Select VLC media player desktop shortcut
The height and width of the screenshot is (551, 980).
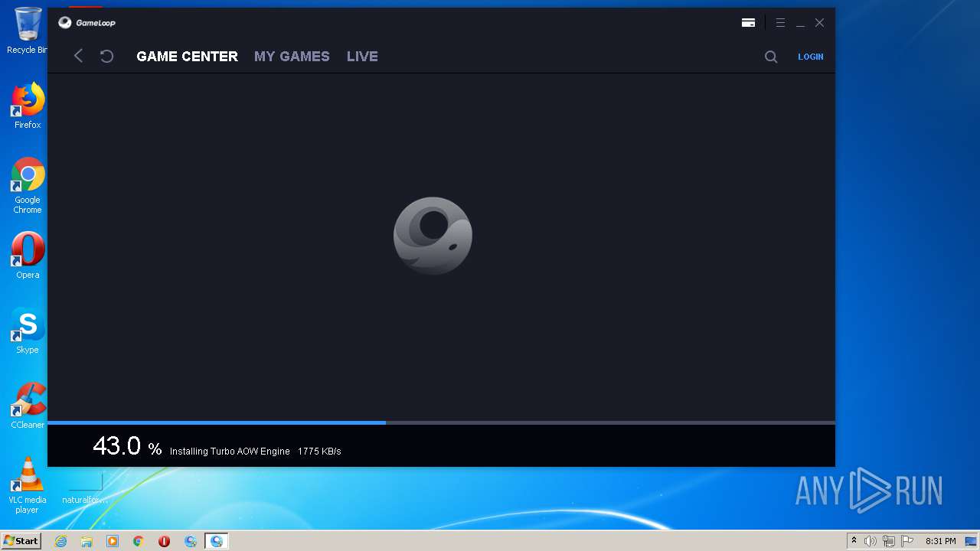click(x=28, y=485)
